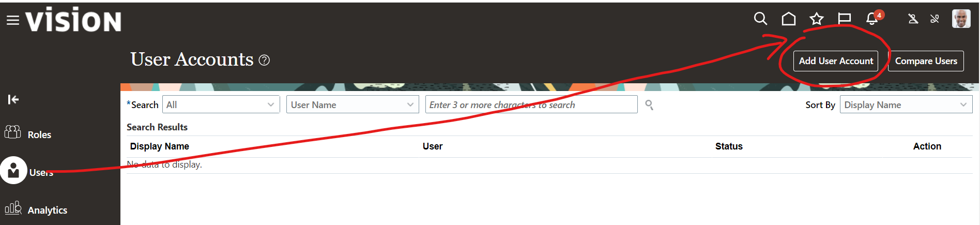
Task: Open the watchlist flag icon
Action: pos(845,19)
